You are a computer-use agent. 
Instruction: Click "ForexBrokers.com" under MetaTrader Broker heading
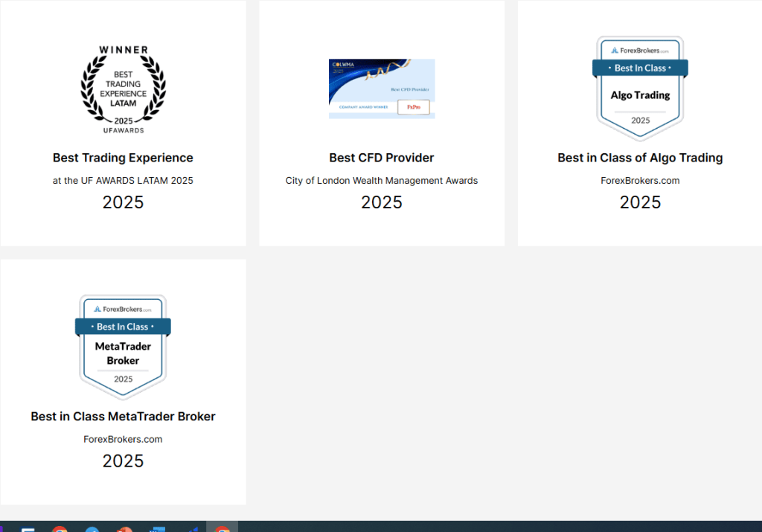tap(123, 439)
